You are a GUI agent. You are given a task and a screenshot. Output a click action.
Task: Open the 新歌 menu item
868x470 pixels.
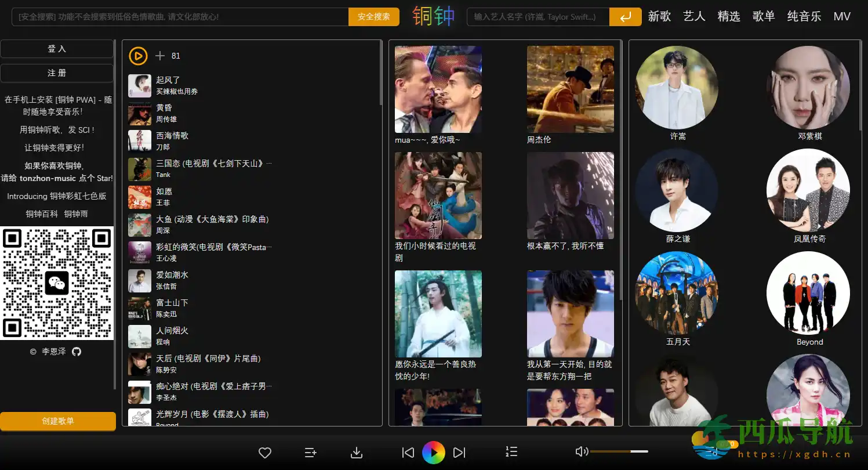(659, 16)
